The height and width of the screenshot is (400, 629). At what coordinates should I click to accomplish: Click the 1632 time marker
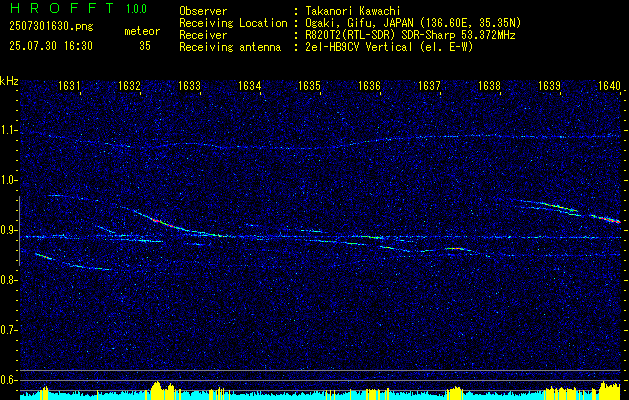tap(129, 85)
